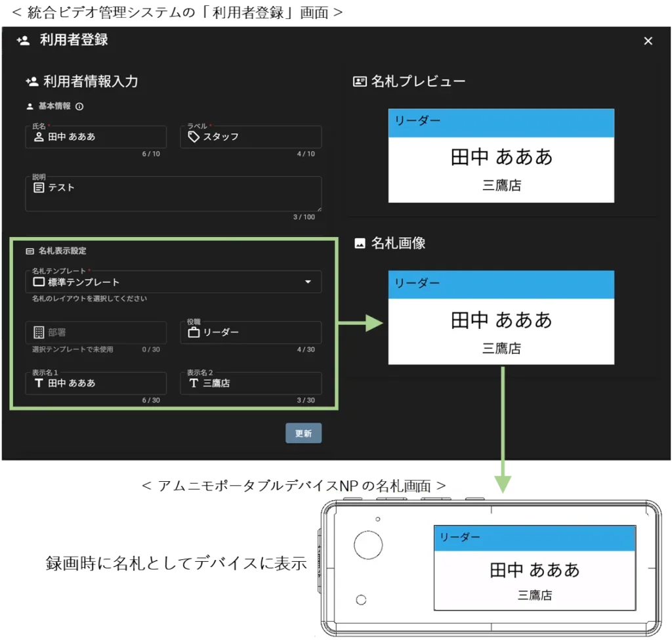
Task: Click the document icon in 説明 field
Action: pos(39,187)
